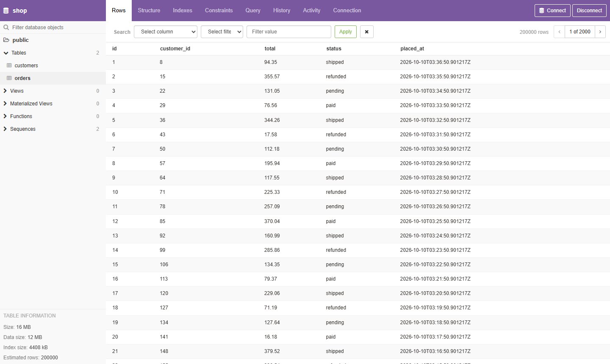Image resolution: width=610 pixels, height=364 pixels.
Task: Open the Select column dropdown
Action: pyautogui.click(x=166, y=32)
